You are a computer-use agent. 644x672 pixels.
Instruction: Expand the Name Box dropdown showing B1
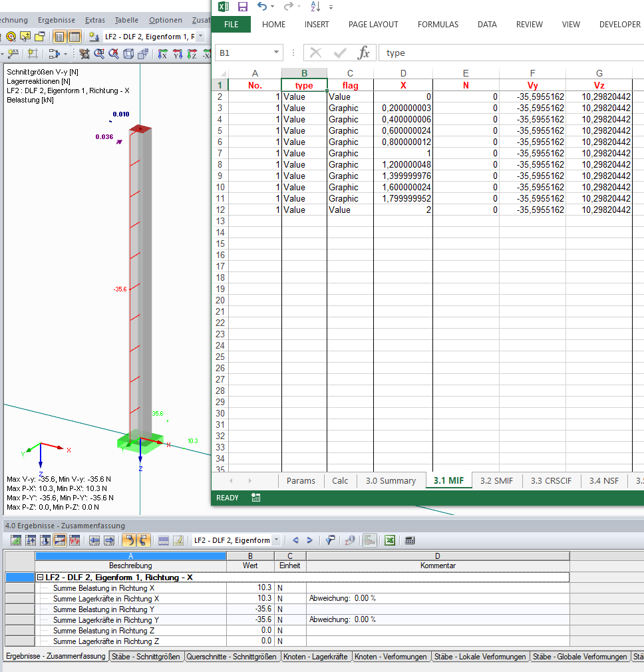click(x=276, y=53)
